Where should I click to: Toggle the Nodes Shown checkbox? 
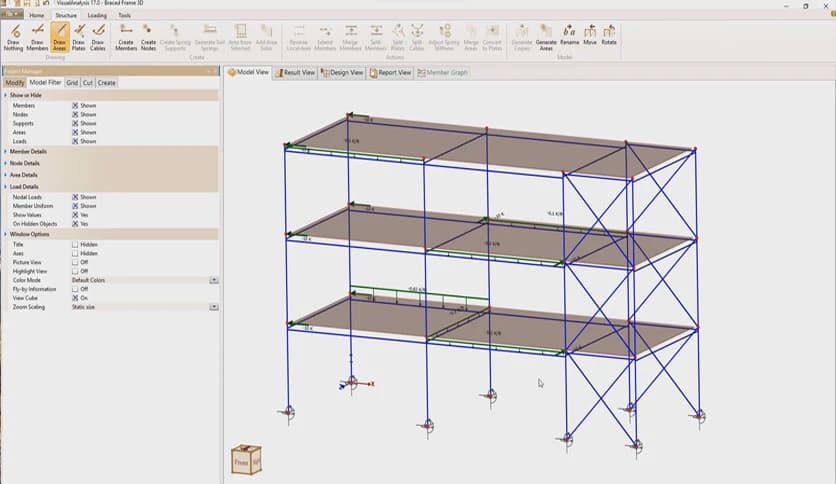click(x=75, y=115)
